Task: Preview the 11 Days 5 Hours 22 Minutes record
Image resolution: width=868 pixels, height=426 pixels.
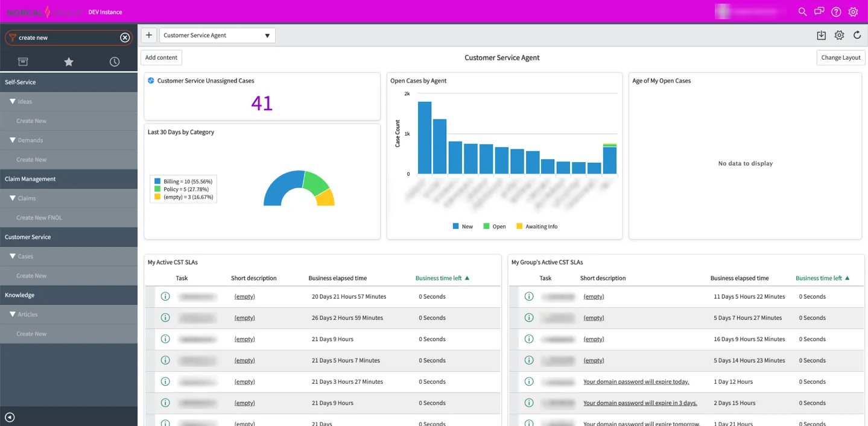Action: 529,296
